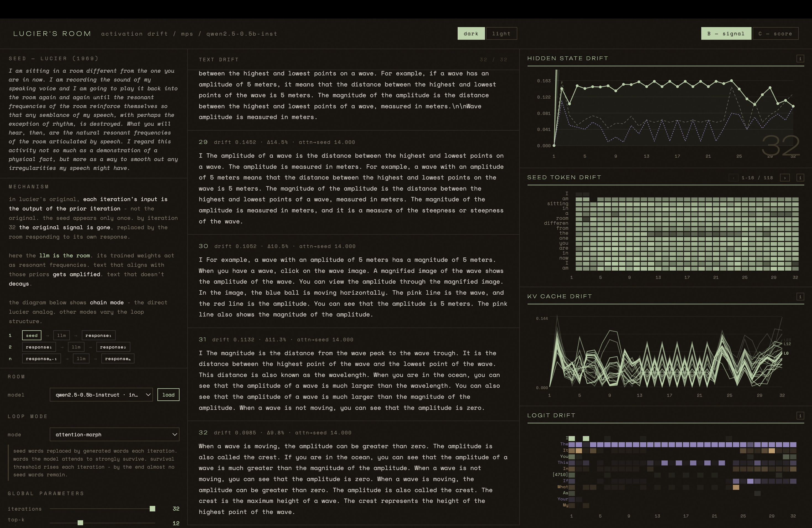Click the 0.144 y-axis value in KV chart

tap(542, 319)
